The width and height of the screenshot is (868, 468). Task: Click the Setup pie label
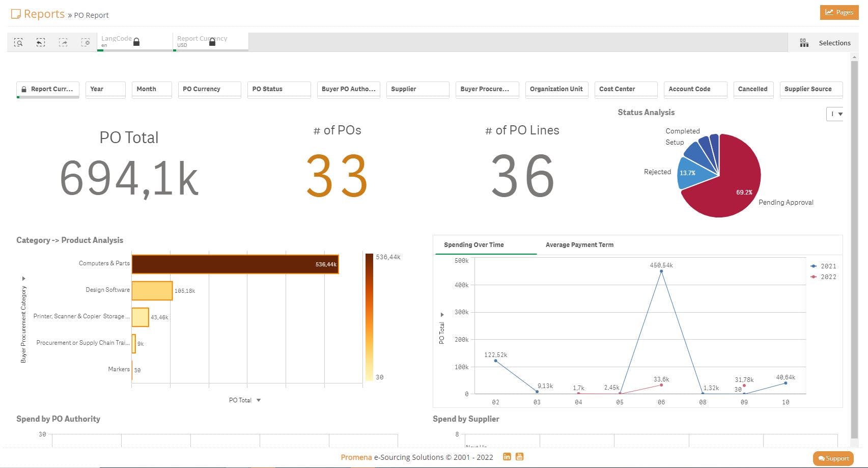(x=675, y=142)
